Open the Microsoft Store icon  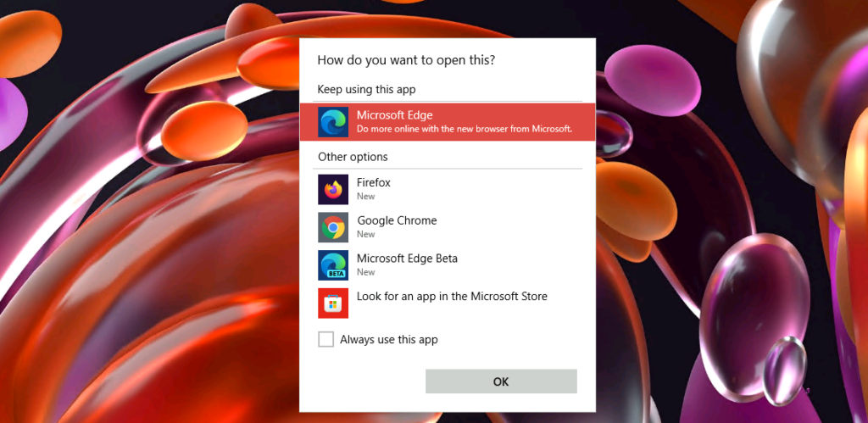pyautogui.click(x=333, y=303)
